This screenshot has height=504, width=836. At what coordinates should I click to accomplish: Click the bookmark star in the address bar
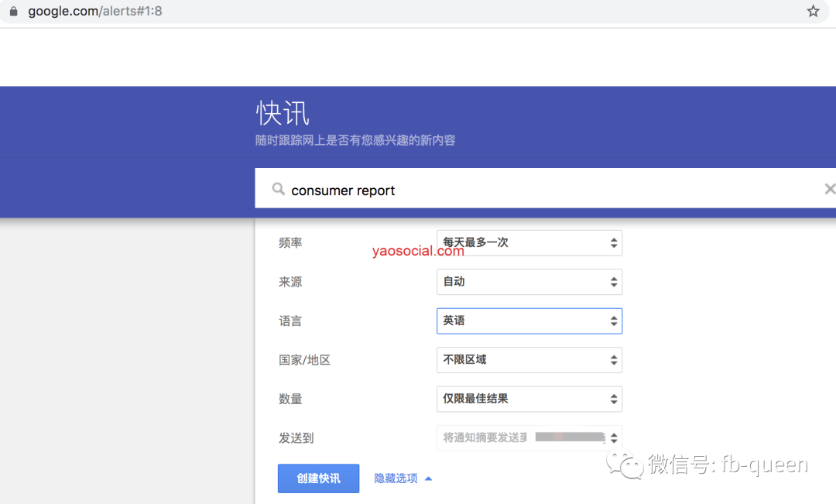click(x=813, y=11)
